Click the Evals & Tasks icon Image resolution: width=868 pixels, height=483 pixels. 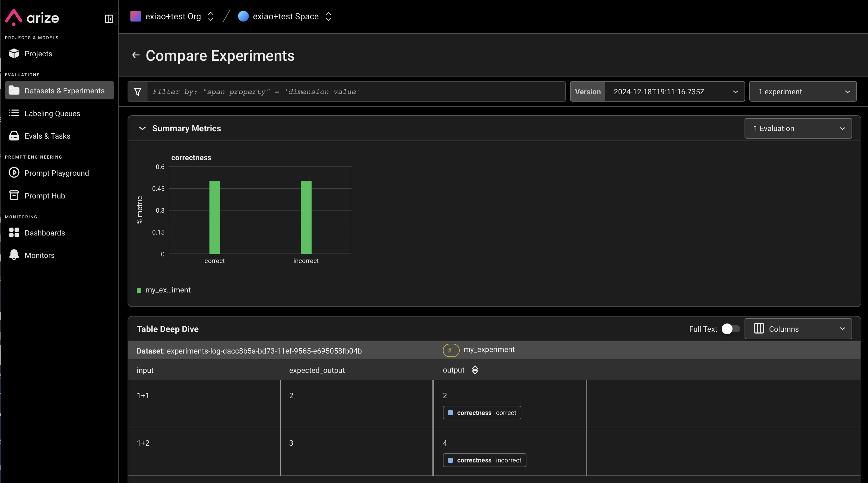pos(14,136)
